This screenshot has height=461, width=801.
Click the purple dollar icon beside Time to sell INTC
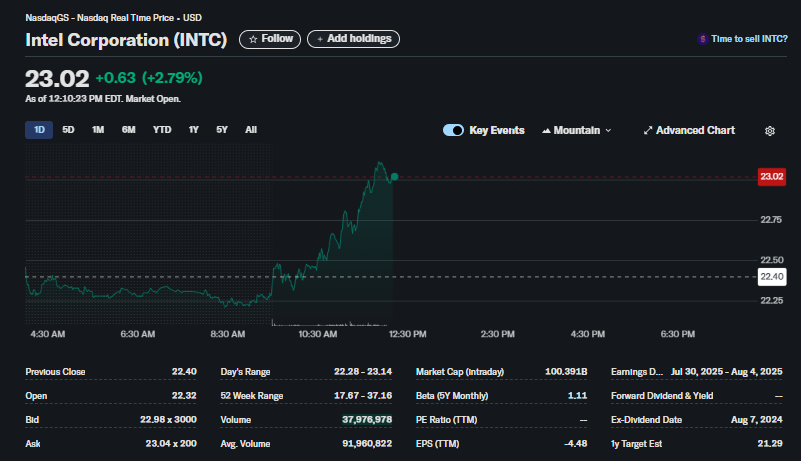click(x=703, y=39)
